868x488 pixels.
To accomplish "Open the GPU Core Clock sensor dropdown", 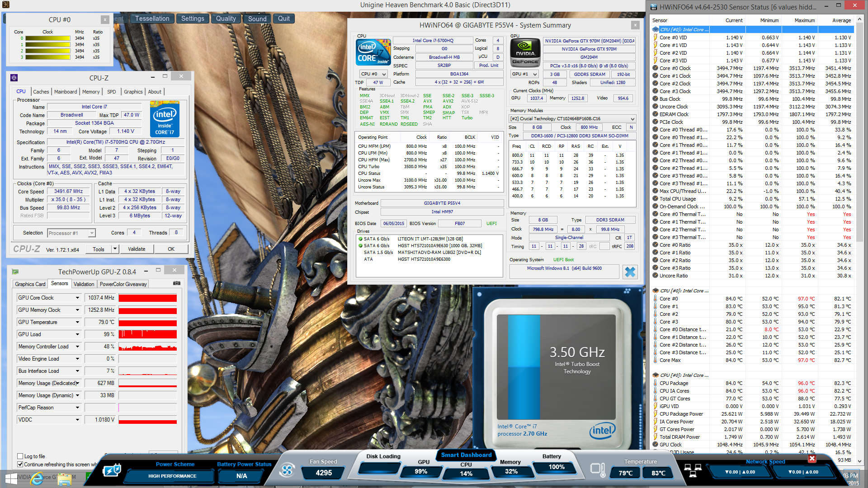I will [x=77, y=298].
